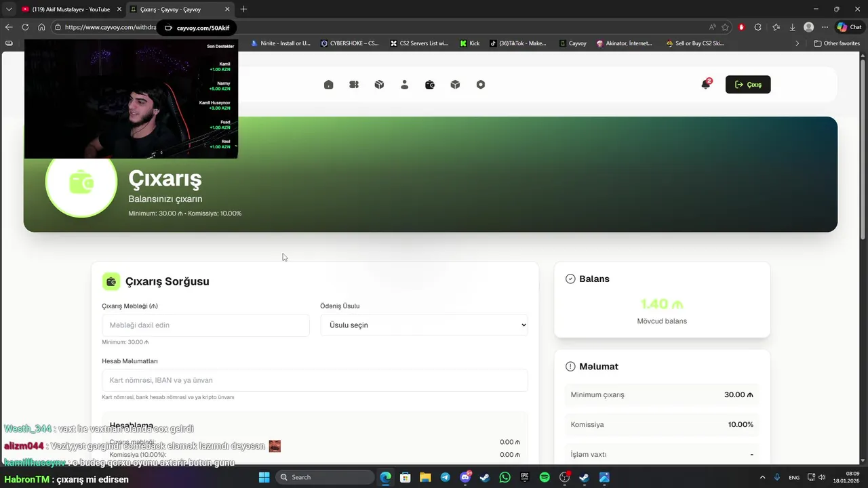Click the Balans checkmark circle icon

point(570,279)
